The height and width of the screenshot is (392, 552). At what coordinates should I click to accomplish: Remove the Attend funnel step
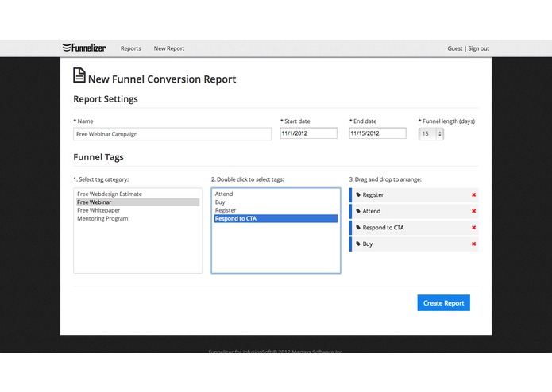(x=474, y=211)
